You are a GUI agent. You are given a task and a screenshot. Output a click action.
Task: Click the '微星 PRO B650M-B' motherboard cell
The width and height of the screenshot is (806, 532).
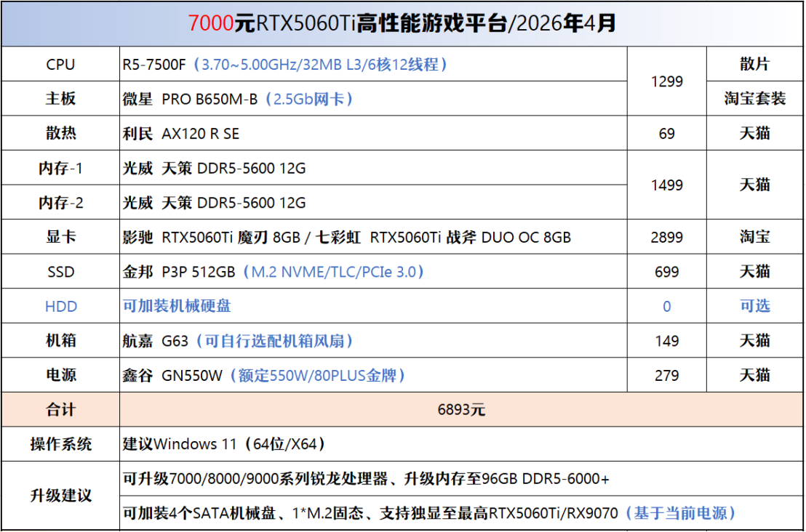(x=373, y=99)
